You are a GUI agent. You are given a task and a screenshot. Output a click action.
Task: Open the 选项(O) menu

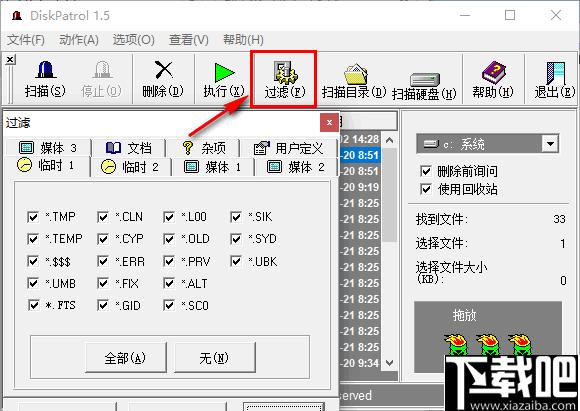[134, 40]
